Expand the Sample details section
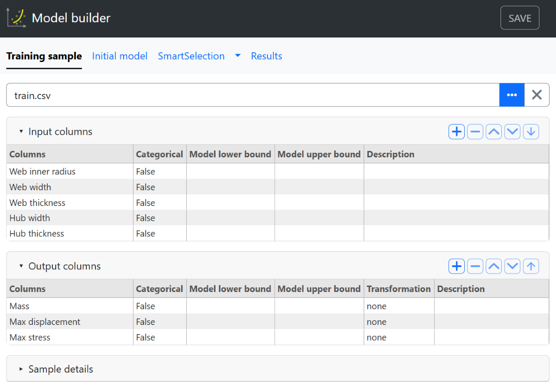 point(21,369)
